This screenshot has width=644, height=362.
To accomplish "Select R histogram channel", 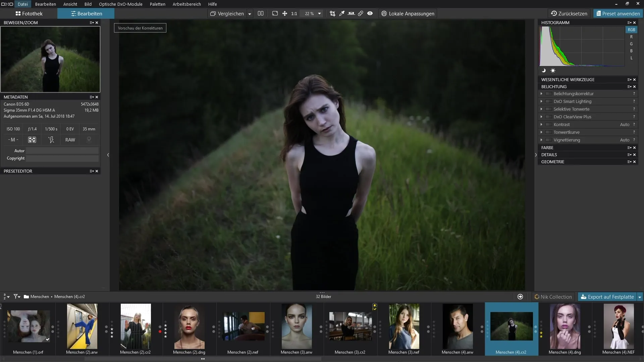I will (x=631, y=37).
